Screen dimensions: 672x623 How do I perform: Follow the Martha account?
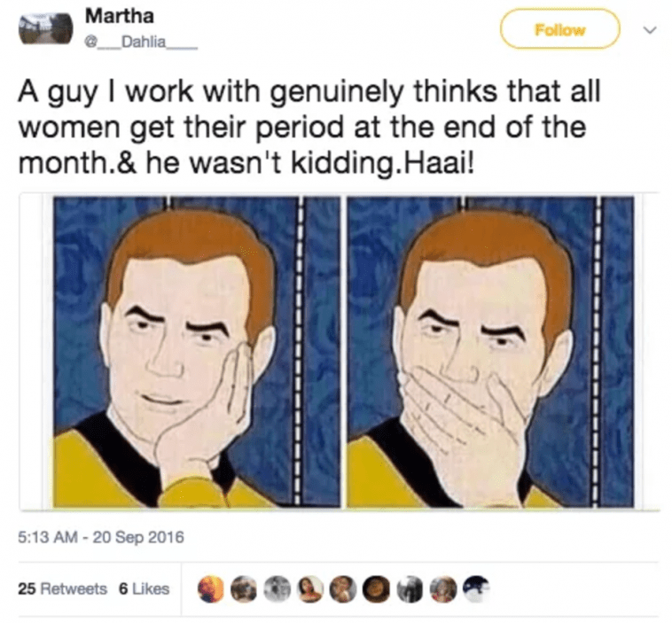[x=559, y=29]
